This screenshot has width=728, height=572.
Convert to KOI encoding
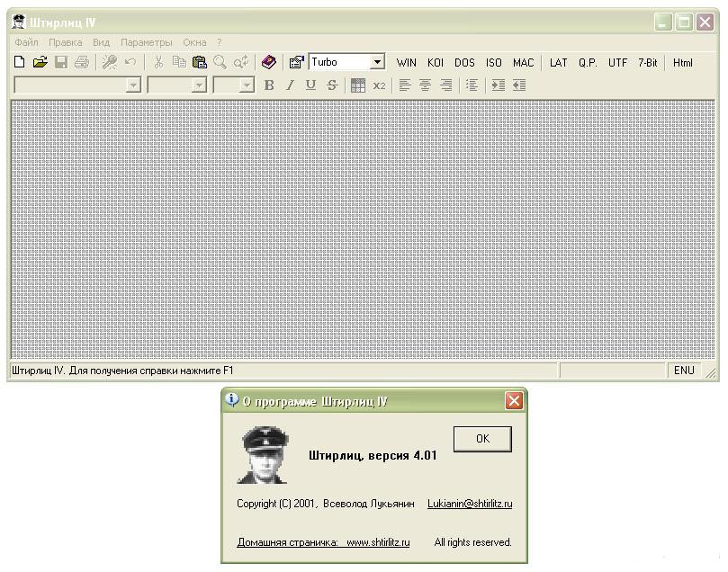[x=436, y=63]
